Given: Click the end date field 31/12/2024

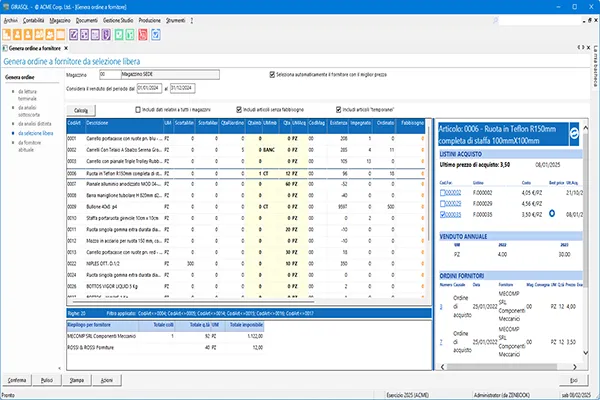Looking at the screenshot, I should pyautogui.click(x=183, y=88).
